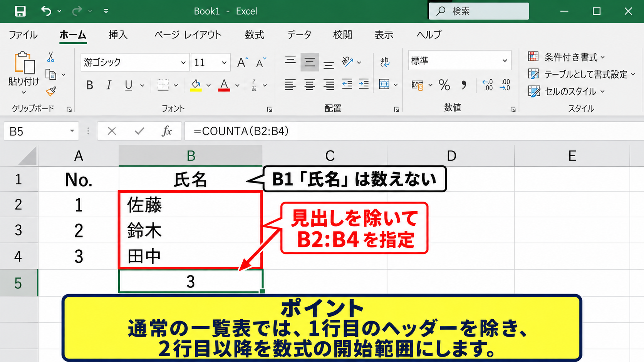The image size is (644, 362).
Task: Copy the selection using the Copy icon
Action: pos(51,74)
